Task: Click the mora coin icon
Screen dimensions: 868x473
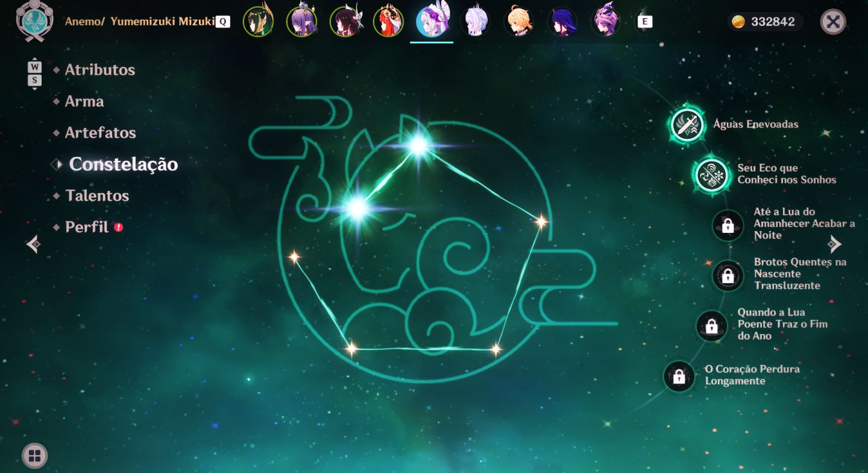Action: [738, 22]
